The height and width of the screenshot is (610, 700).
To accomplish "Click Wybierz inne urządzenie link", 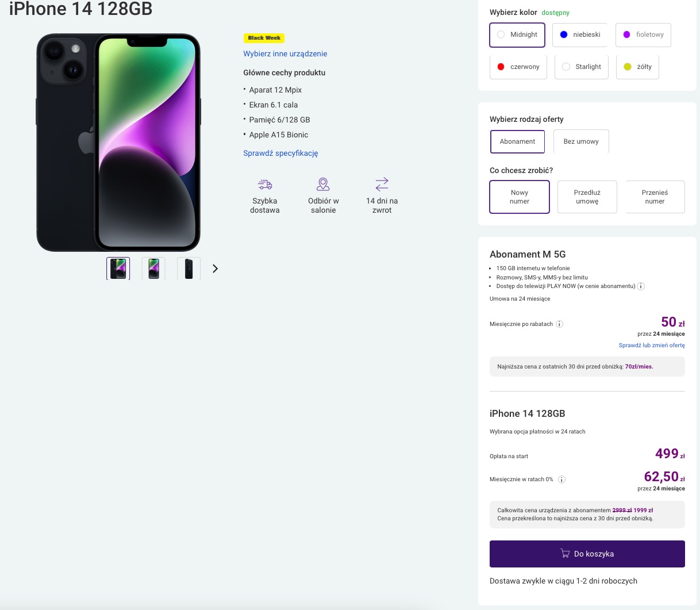I will pyautogui.click(x=285, y=53).
